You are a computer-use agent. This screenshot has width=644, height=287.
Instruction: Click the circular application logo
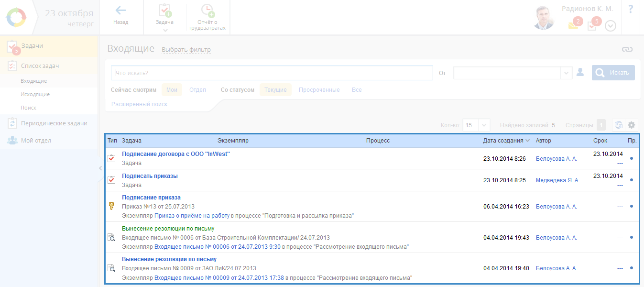(17, 17)
